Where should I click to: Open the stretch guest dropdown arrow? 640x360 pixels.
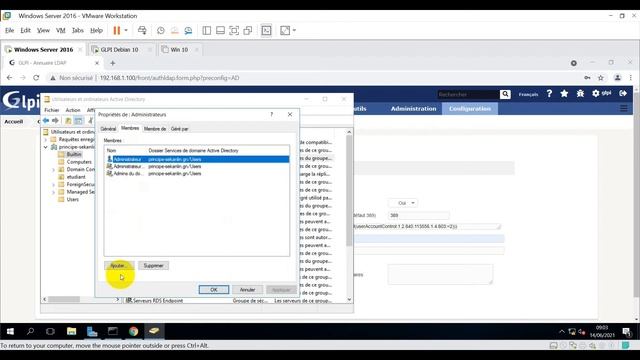[x=294, y=31]
